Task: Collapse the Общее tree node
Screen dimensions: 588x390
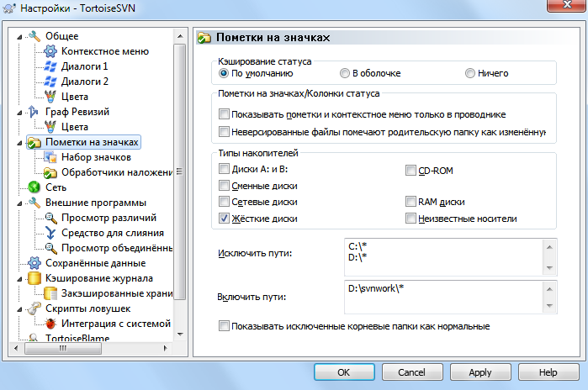Action: (x=19, y=37)
